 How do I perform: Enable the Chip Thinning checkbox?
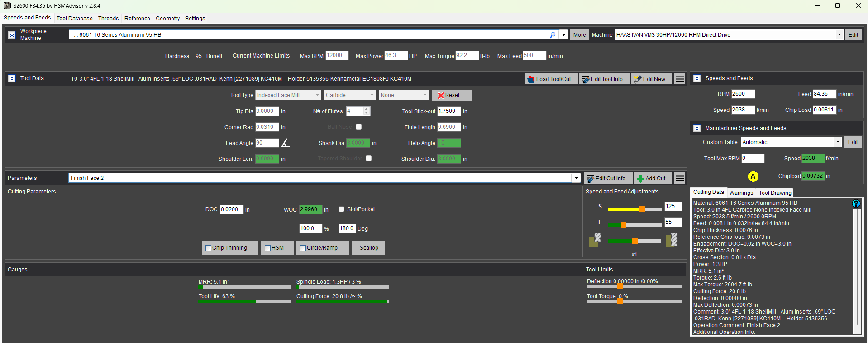pyautogui.click(x=209, y=248)
